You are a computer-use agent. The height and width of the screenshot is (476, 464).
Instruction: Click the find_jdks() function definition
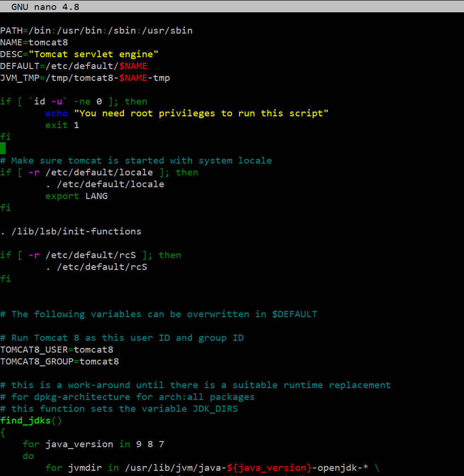pos(31,421)
